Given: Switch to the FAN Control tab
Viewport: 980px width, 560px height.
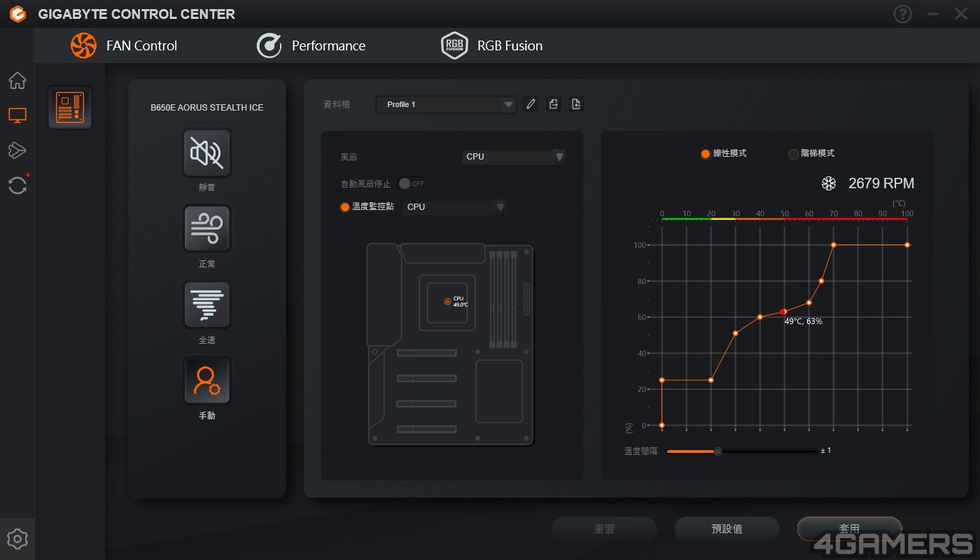Looking at the screenshot, I should pos(124,45).
